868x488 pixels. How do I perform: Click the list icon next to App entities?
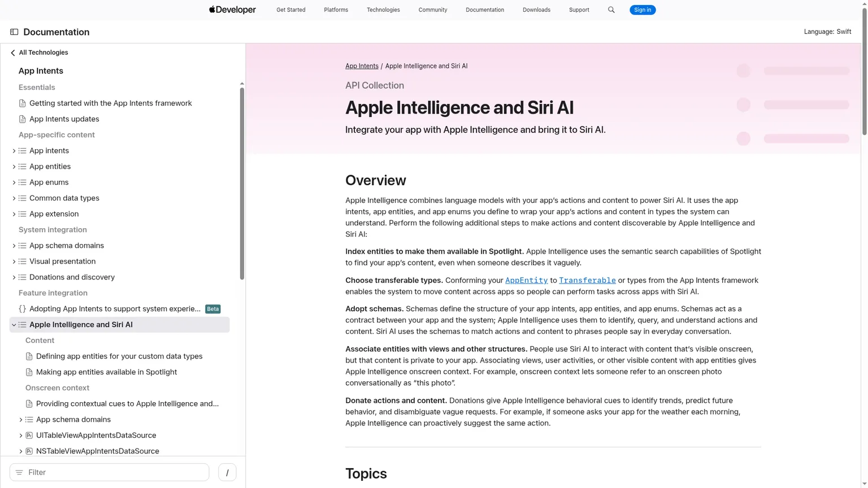click(x=23, y=167)
